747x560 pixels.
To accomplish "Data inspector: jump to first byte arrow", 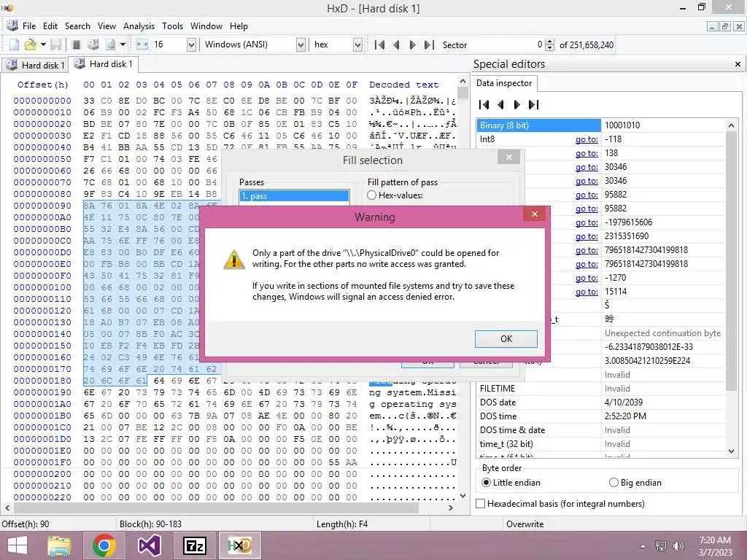I will [484, 104].
